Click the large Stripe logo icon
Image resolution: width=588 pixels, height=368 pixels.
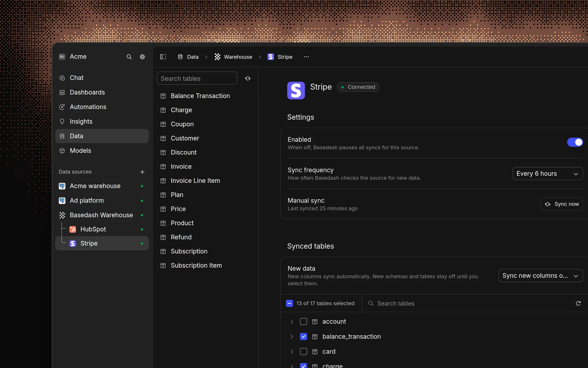296,90
